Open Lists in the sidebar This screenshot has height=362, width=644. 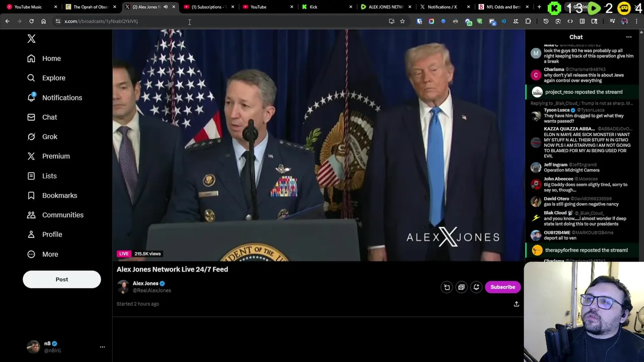coord(42,176)
